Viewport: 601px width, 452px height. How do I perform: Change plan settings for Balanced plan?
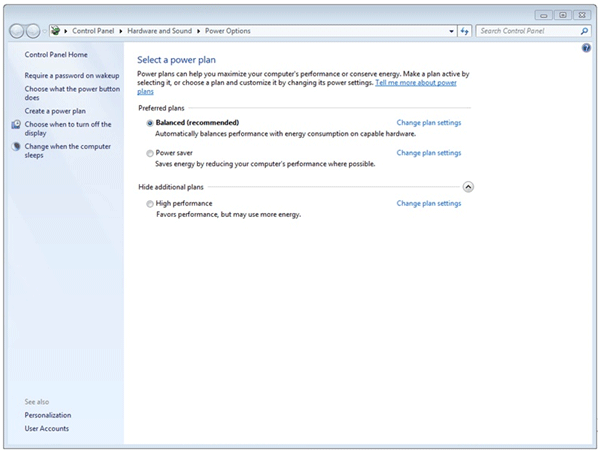pos(429,123)
